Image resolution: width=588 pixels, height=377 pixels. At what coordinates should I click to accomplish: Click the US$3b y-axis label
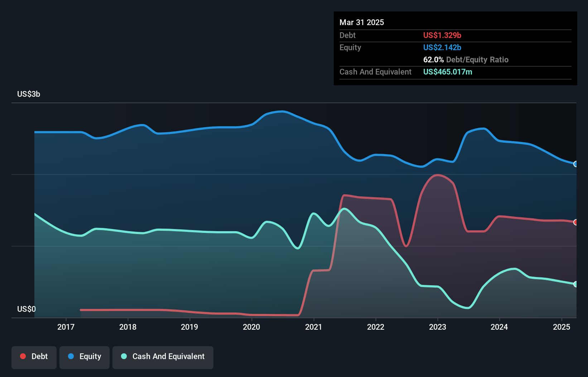point(29,94)
